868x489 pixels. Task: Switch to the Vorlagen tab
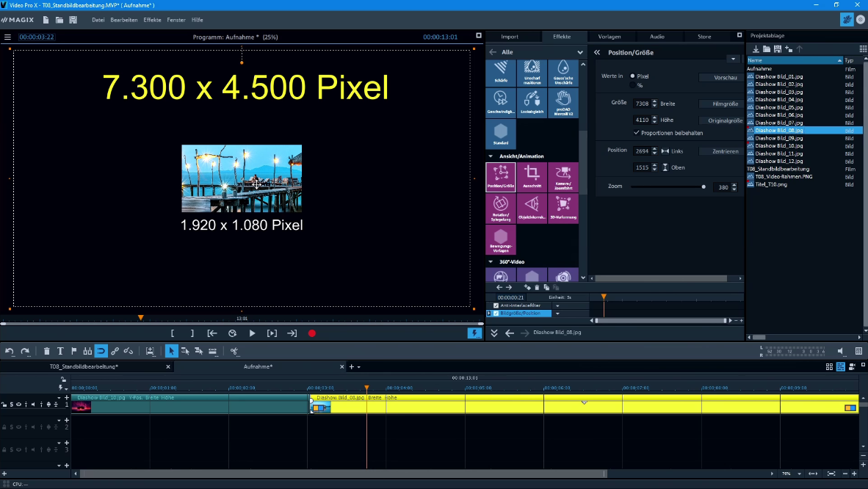point(611,36)
